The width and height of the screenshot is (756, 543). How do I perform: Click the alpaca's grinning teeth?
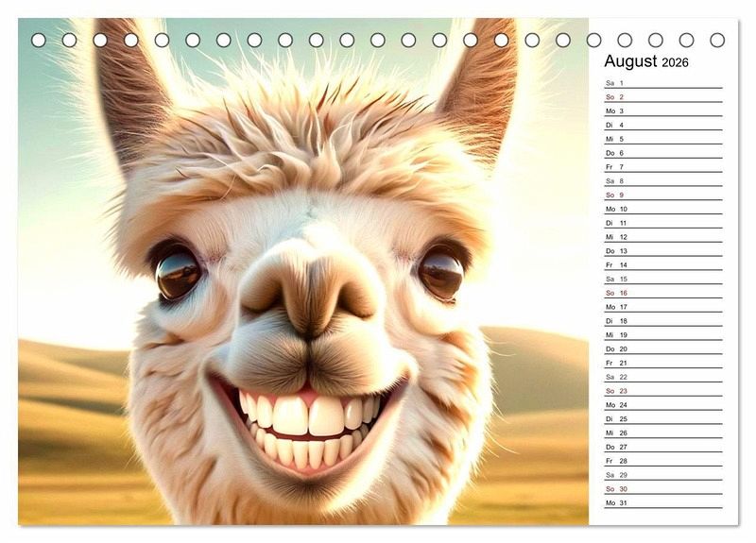[x=307, y=425]
